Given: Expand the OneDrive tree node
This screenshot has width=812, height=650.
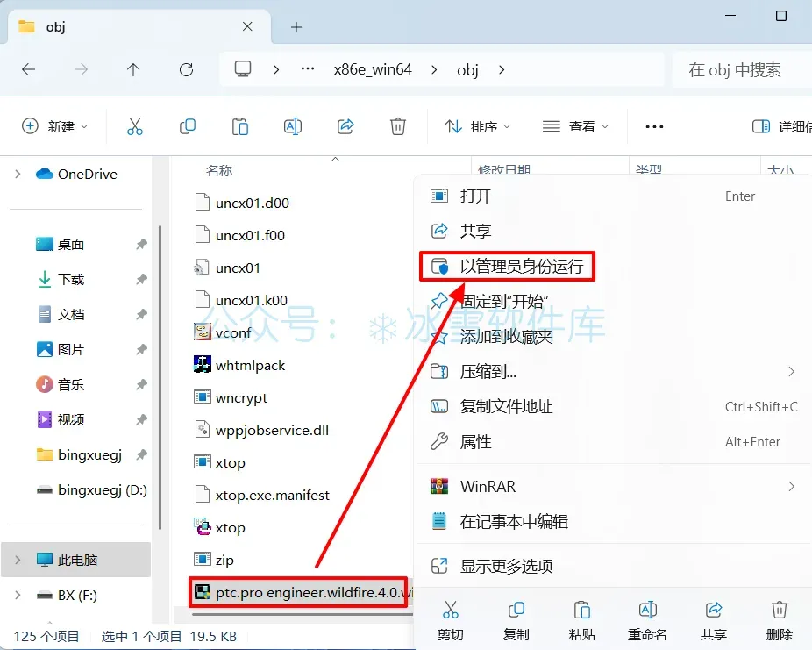Looking at the screenshot, I should [x=18, y=174].
